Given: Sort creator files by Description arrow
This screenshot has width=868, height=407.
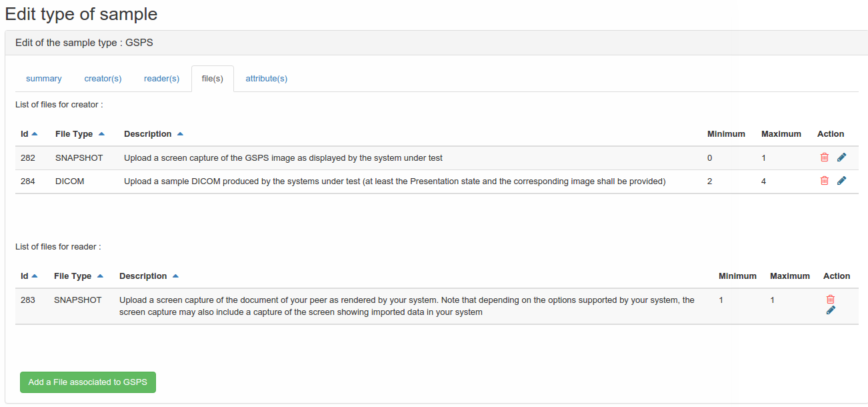Looking at the screenshot, I should [180, 134].
